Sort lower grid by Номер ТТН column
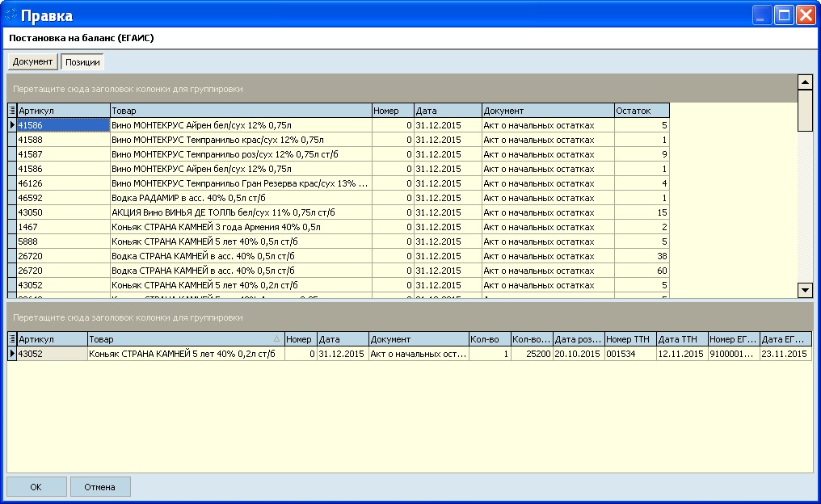821x504 pixels. [630, 339]
